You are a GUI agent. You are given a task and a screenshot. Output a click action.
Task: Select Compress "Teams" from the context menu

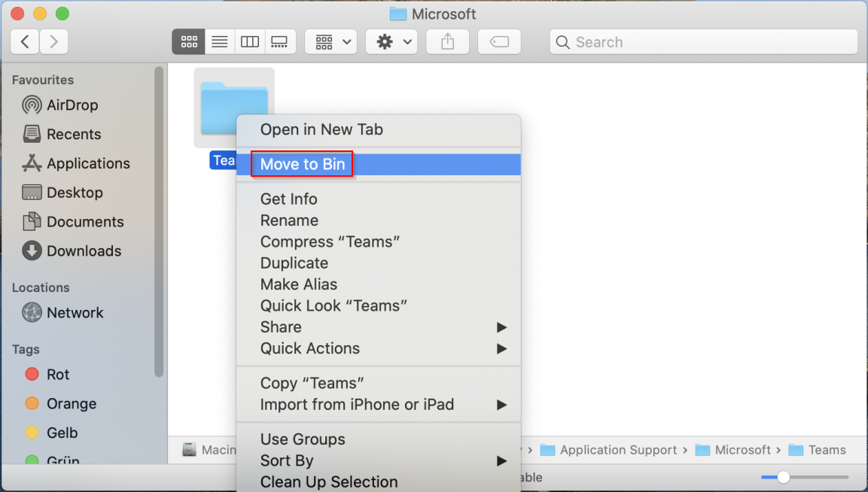point(330,241)
